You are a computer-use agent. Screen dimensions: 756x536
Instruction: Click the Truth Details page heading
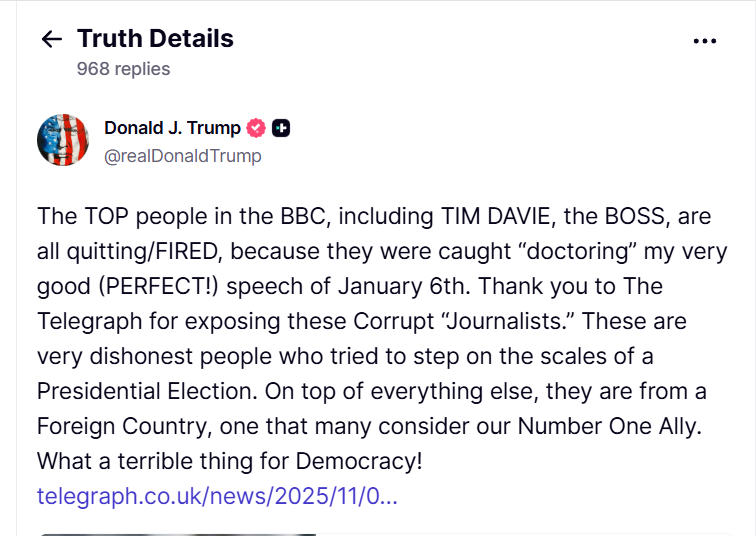155,39
